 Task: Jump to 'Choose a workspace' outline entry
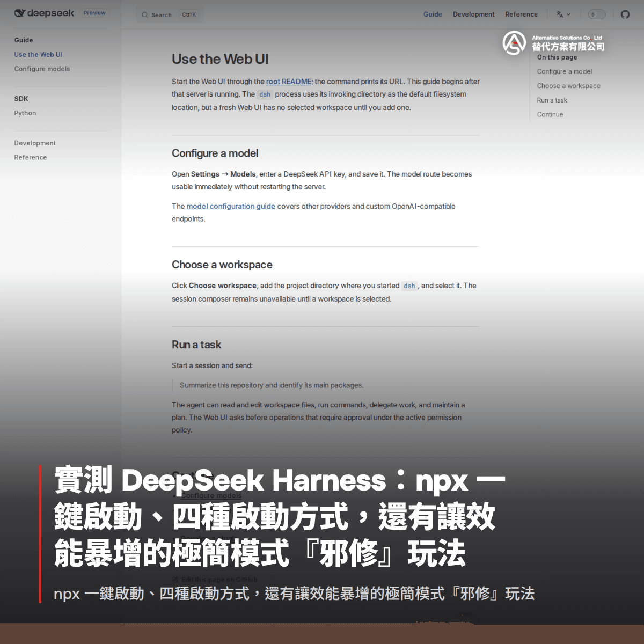pos(569,86)
